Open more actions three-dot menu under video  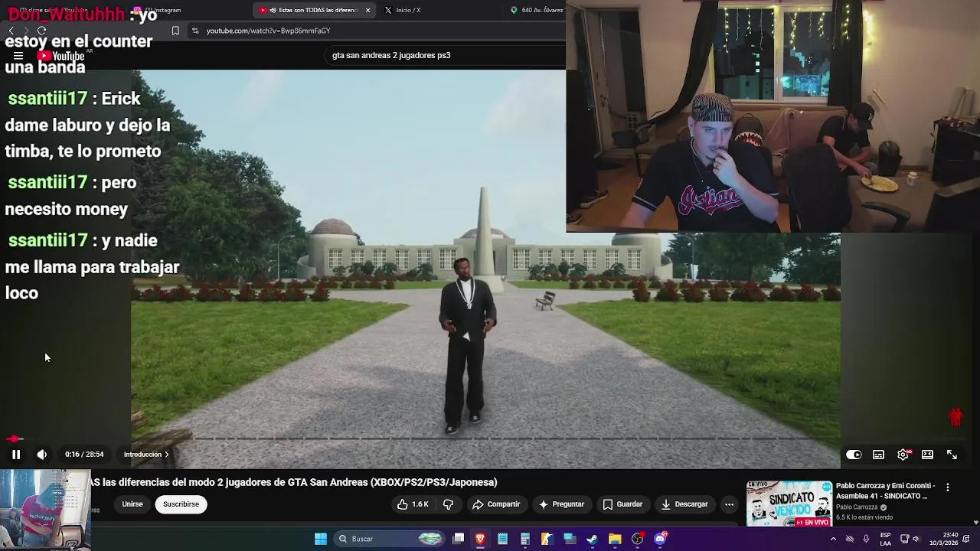[x=729, y=504]
